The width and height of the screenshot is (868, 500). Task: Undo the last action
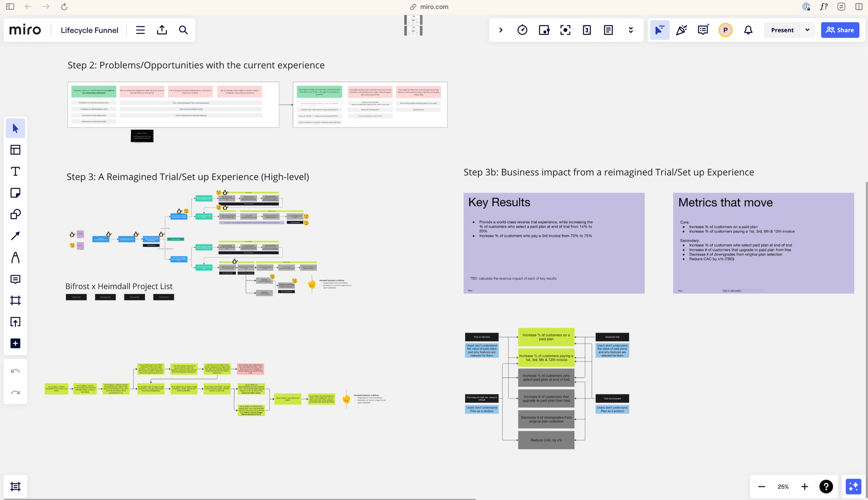pyautogui.click(x=15, y=371)
